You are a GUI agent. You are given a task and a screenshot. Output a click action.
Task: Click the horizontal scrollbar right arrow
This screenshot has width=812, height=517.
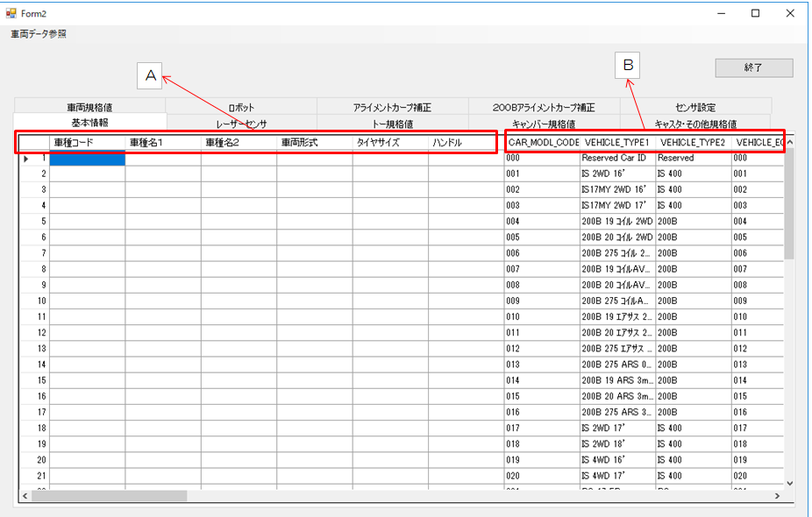pyautogui.click(x=776, y=496)
